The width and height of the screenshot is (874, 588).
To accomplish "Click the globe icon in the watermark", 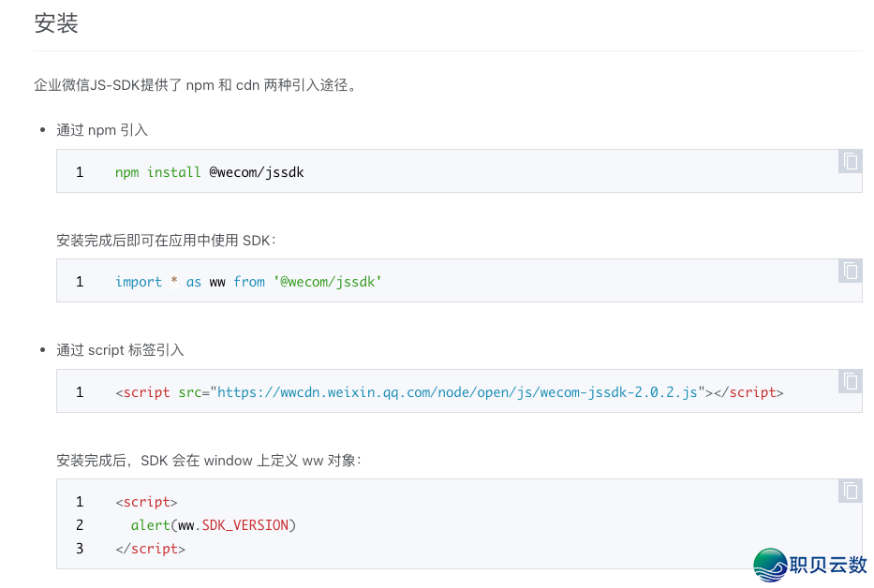I will pos(769,563).
